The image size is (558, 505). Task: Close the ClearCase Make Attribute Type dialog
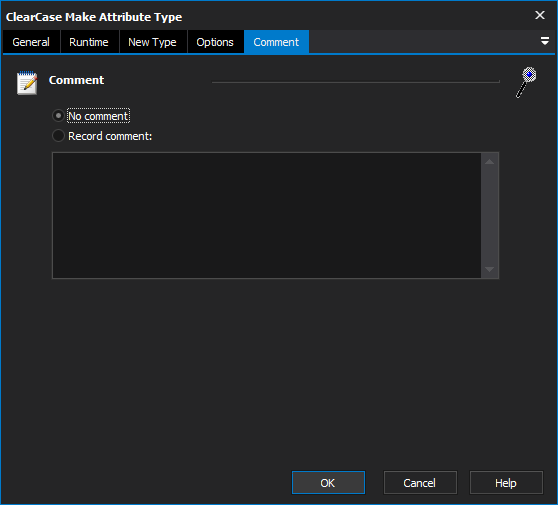click(x=540, y=15)
